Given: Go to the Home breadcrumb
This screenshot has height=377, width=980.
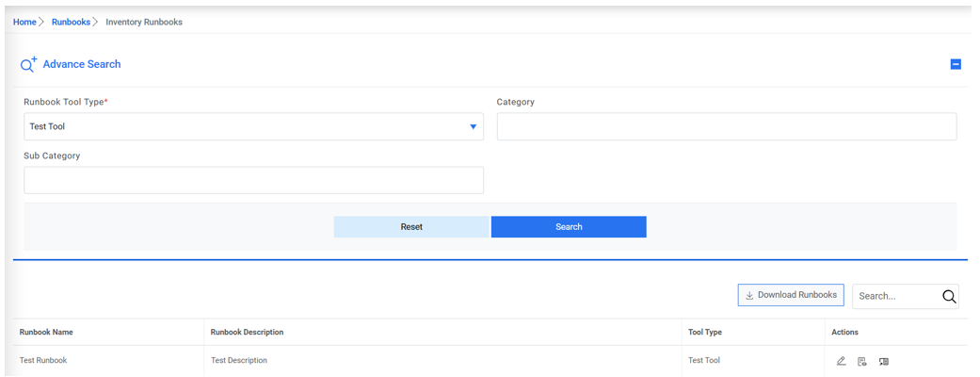Looking at the screenshot, I should point(24,22).
